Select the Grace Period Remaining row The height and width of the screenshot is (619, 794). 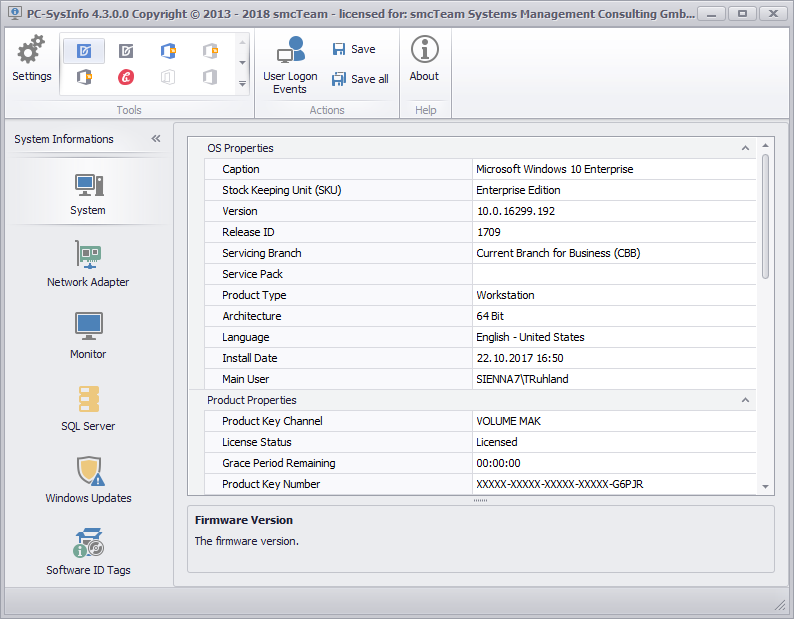(x=480, y=463)
